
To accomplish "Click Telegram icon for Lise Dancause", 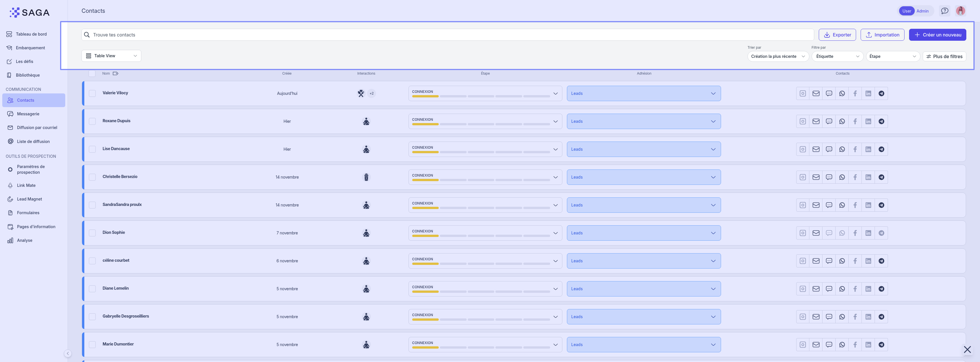I will [x=881, y=150].
